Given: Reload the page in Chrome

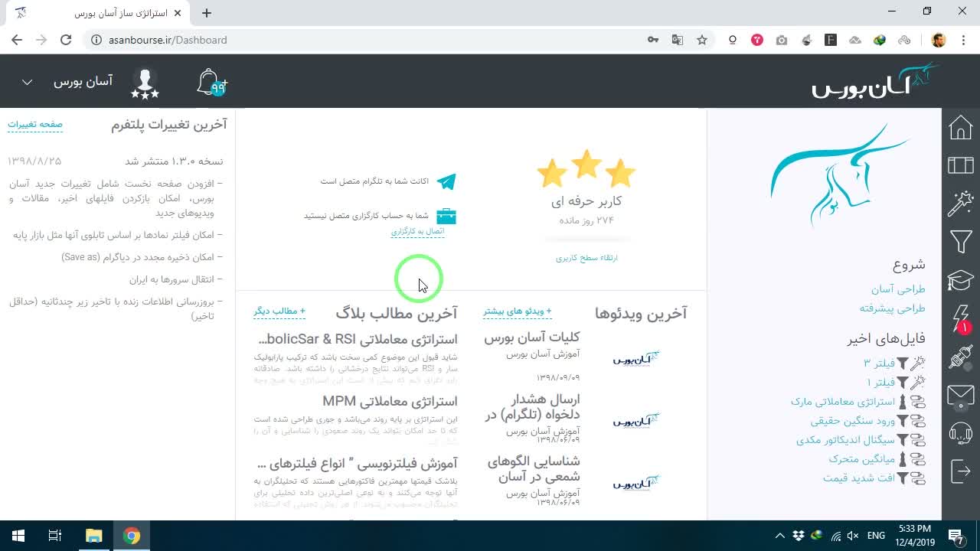Looking at the screenshot, I should pyautogui.click(x=66, y=40).
